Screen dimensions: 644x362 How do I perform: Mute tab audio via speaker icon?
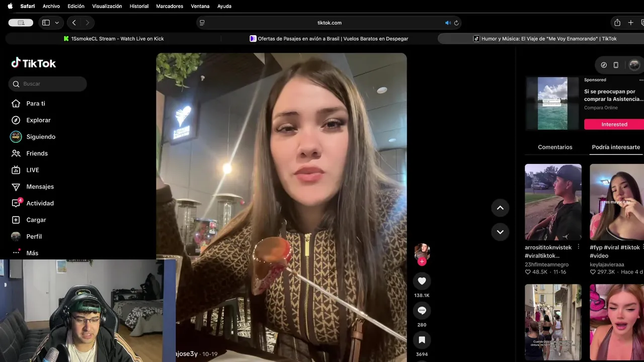click(448, 23)
